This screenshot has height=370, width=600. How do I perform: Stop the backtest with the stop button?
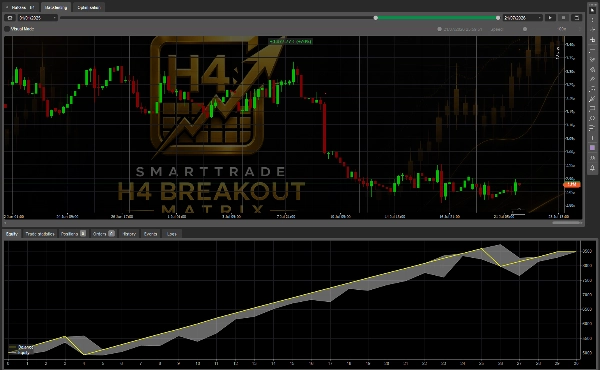(x=563, y=18)
